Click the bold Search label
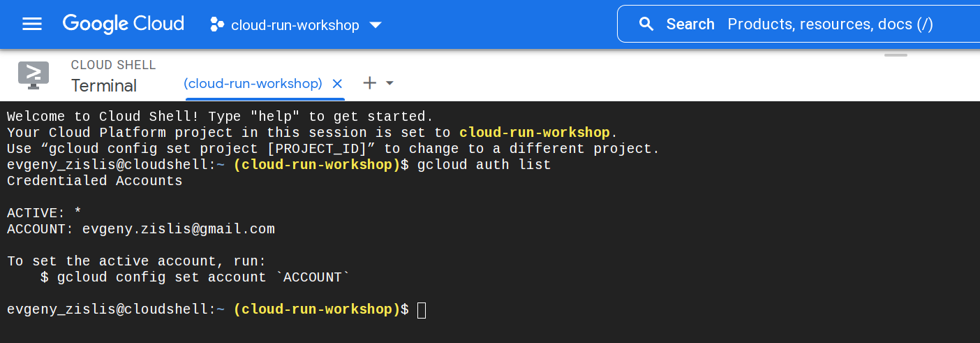 click(690, 24)
